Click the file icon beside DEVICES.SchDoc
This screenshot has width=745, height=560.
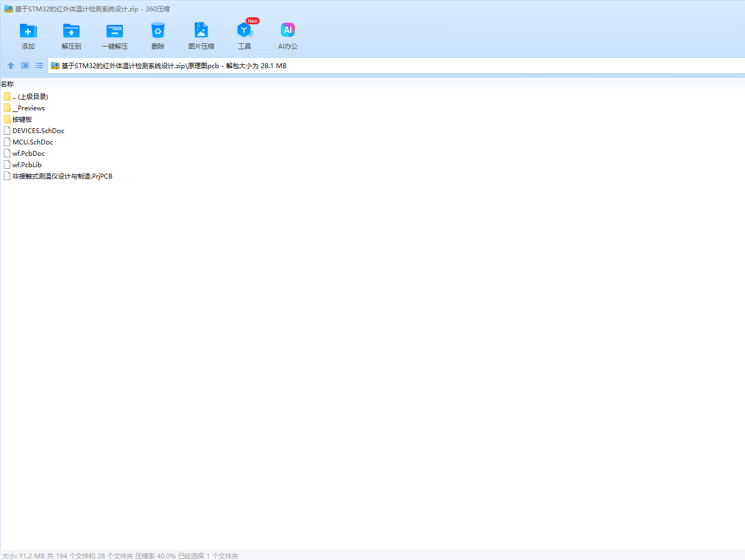(7, 130)
